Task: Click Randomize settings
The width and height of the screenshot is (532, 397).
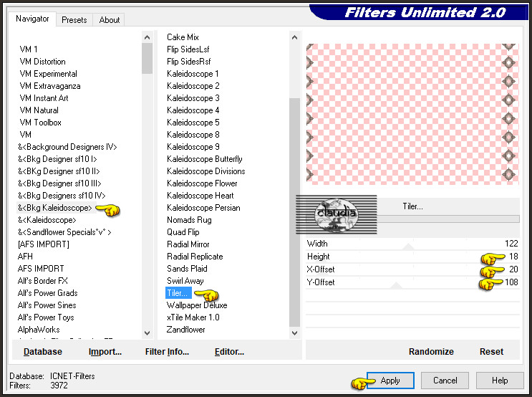Action: point(431,351)
